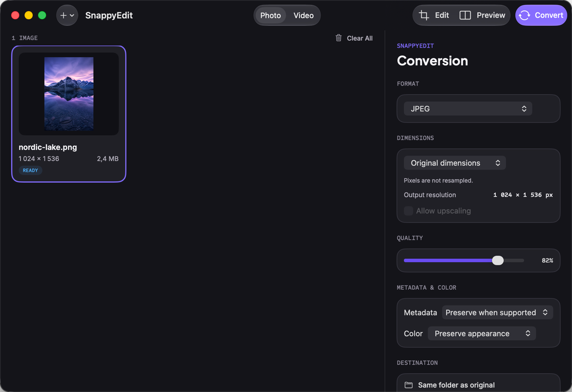Image resolution: width=572 pixels, height=392 pixels.
Task: Click the nordic-lake.png file name
Action: (x=48, y=147)
